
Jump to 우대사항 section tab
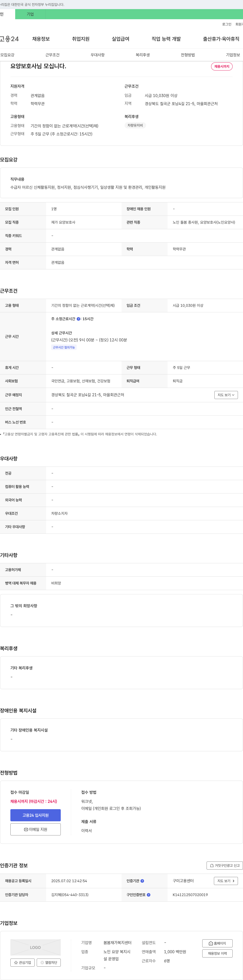click(x=97, y=55)
